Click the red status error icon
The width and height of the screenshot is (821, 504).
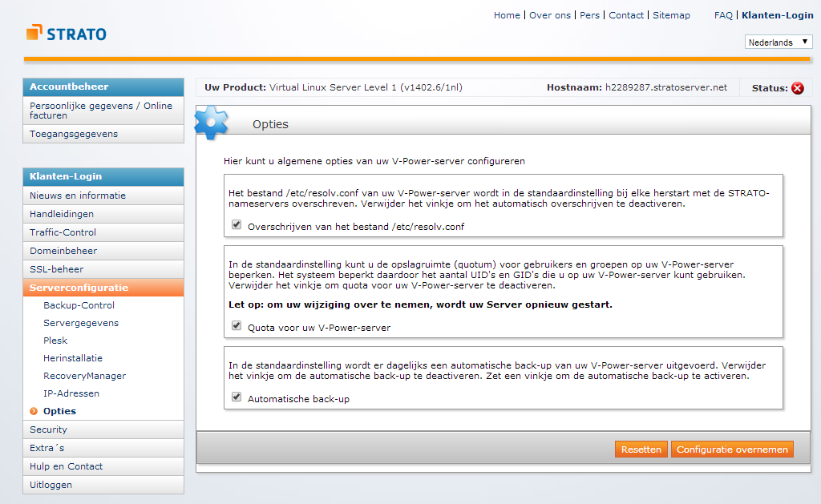pyautogui.click(x=797, y=88)
